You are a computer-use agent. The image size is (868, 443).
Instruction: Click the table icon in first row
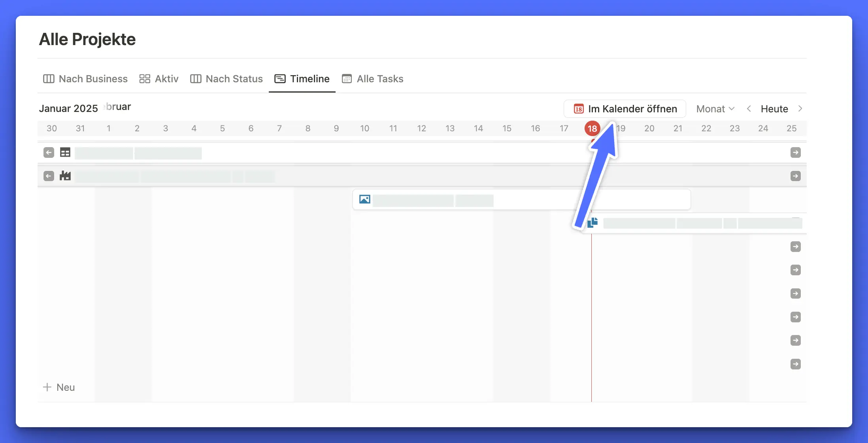point(65,152)
